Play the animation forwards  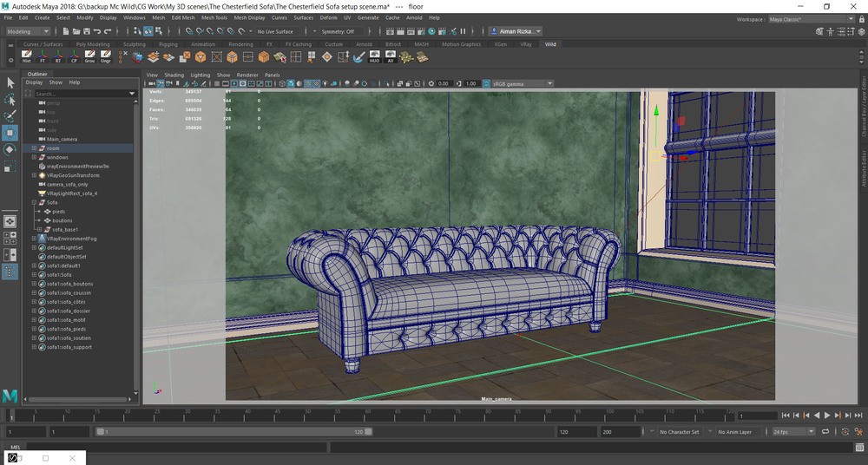[827, 416]
